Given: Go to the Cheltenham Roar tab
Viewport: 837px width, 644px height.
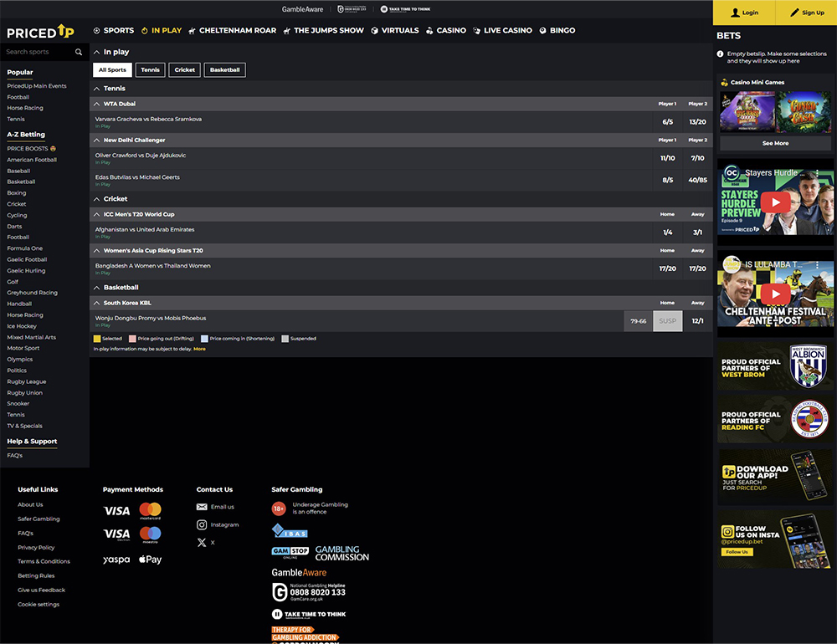Looking at the screenshot, I should point(232,30).
